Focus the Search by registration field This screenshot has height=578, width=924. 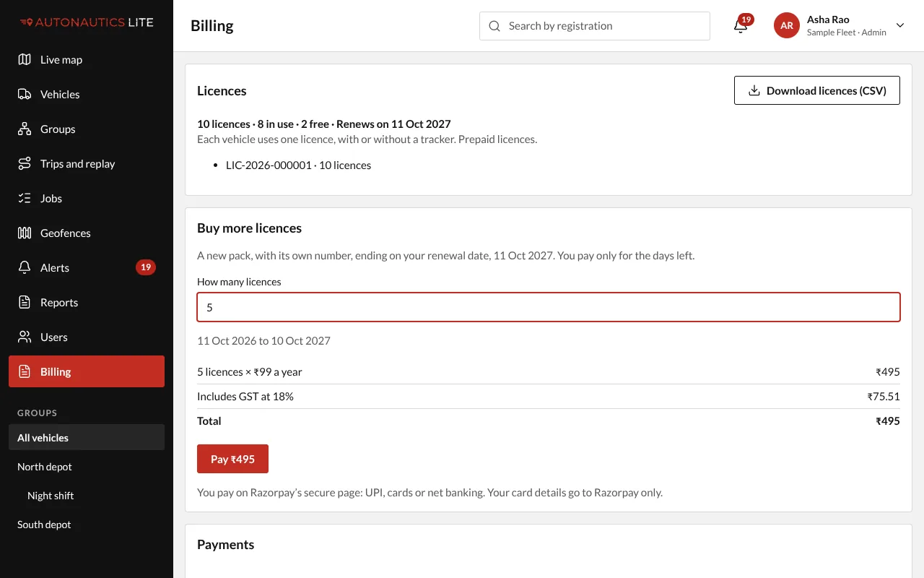click(595, 26)
